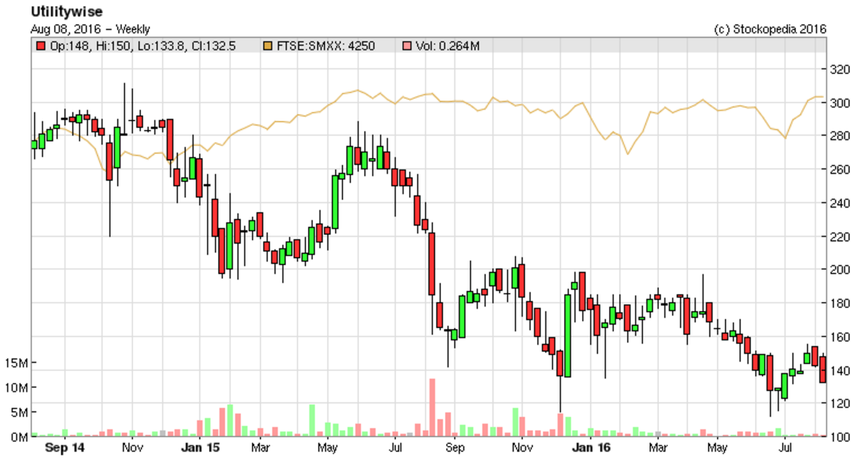Click the 320 price axis label
This screenshot has width=868, height=469.
(x=840, y=70)
